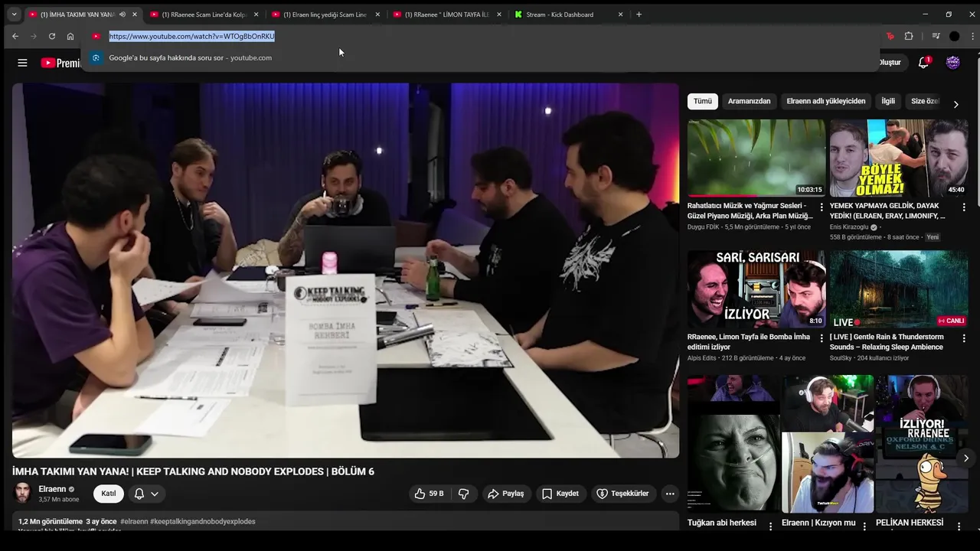Open YouTube notifications bell

pyautogui.click(x=923, y=63)
